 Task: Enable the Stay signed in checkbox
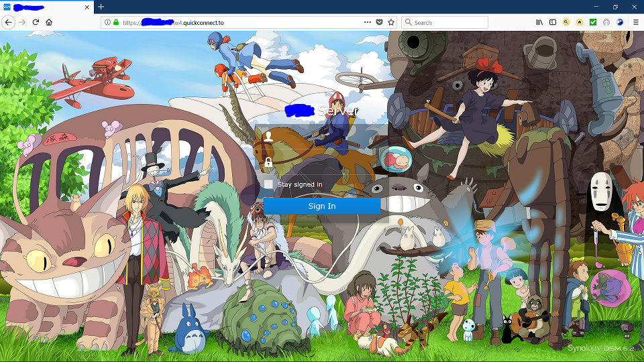click(x=268, y=184)
